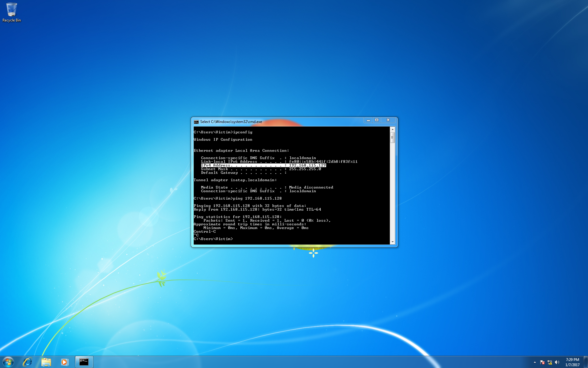The image size is (588, 368).
Task: Click the highlighted IPv4 Address line
Action: pyautogui.click(x=263, y=165)
